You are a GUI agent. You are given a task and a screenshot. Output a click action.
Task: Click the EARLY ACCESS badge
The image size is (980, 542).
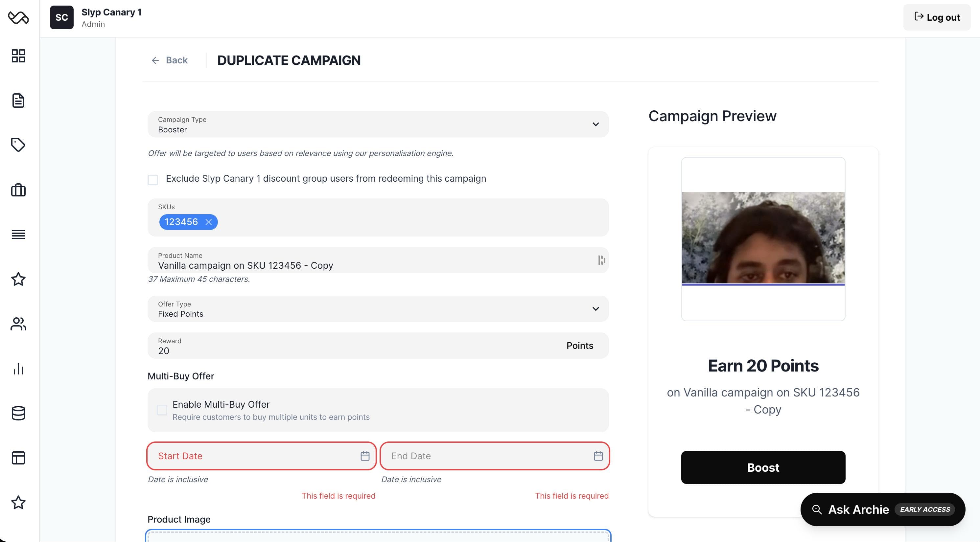pyautogui.click(x=925, y=509)
